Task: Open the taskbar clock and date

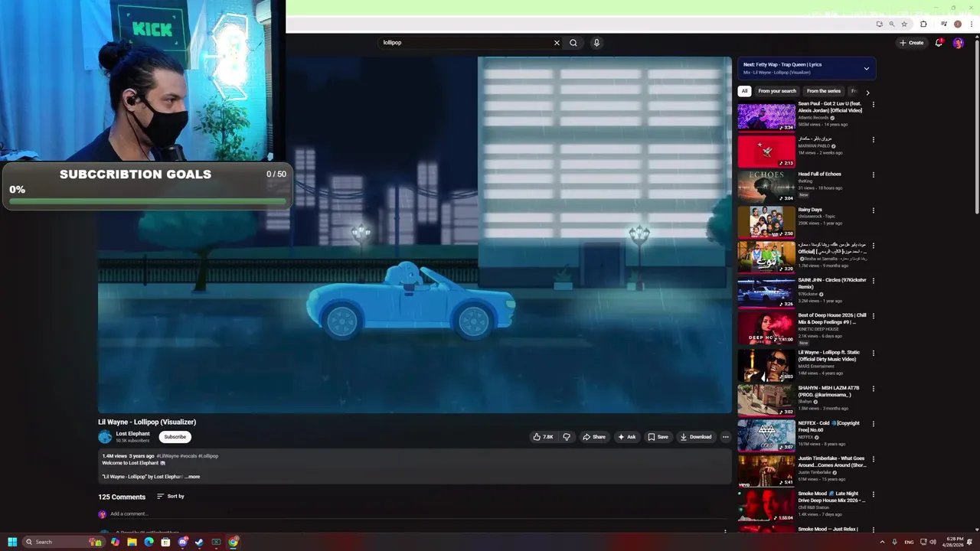Action: click(x=954, y=542)
